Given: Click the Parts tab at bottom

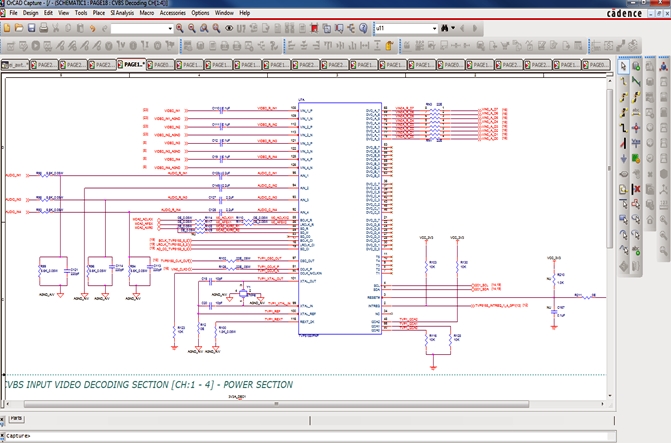Looking at the screenshot, I should click(x=16, y=418).
